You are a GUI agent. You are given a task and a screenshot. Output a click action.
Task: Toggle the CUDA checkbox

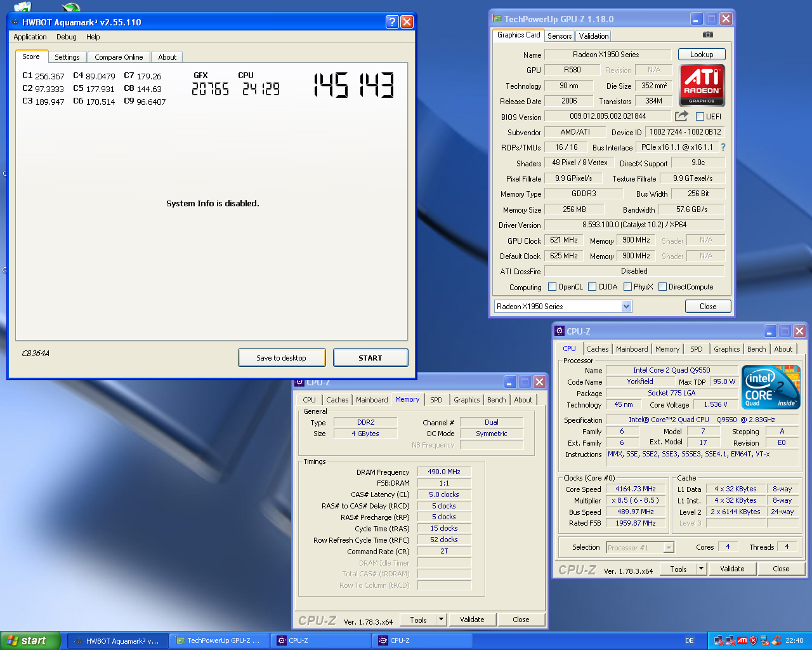click(x=592, y=287)
